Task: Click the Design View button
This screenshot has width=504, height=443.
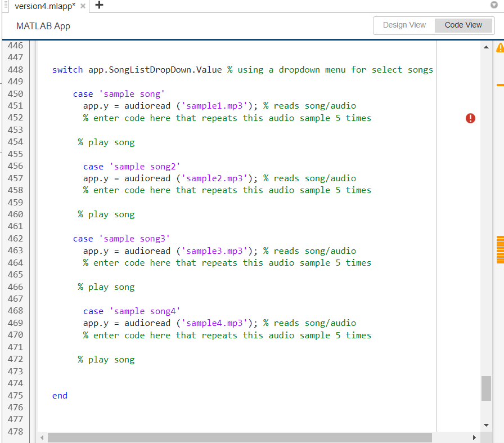Action: [x=404, y=25]
